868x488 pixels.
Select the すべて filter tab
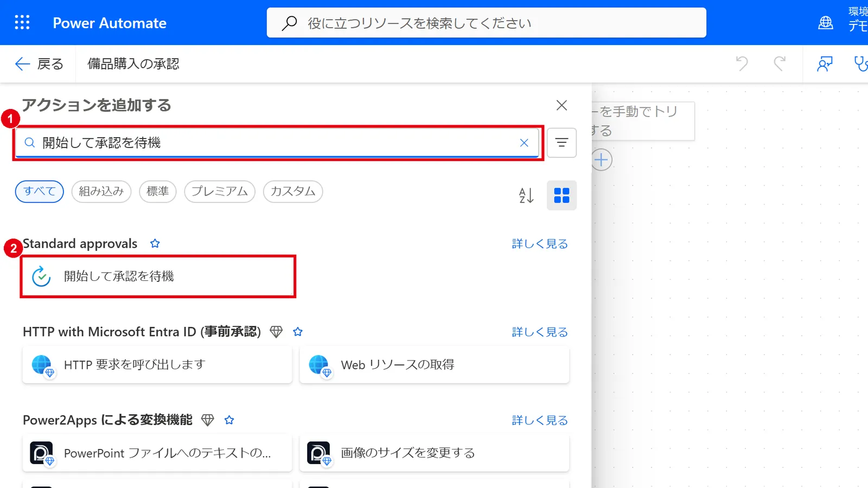point(40,191)
